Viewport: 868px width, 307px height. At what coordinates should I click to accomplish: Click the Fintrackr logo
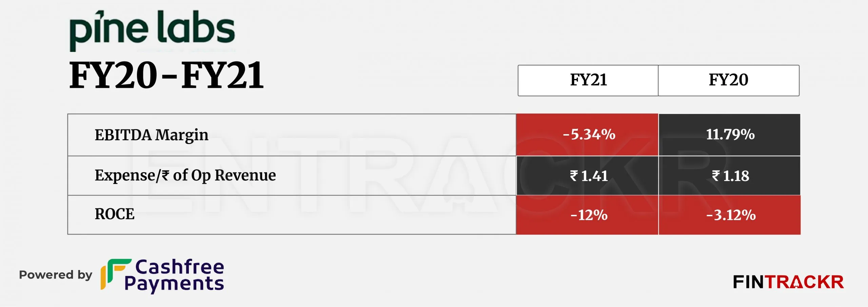click(788, 282)
